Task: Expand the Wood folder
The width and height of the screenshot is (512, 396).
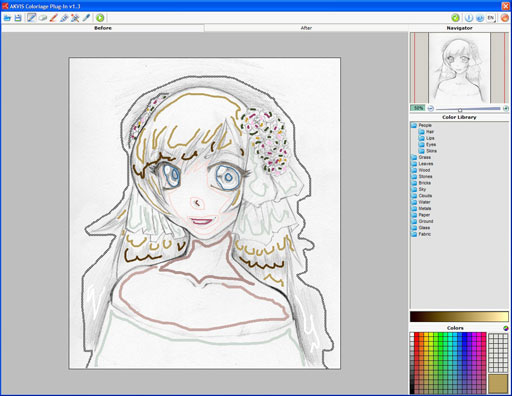Action: (x=421, y=170)
